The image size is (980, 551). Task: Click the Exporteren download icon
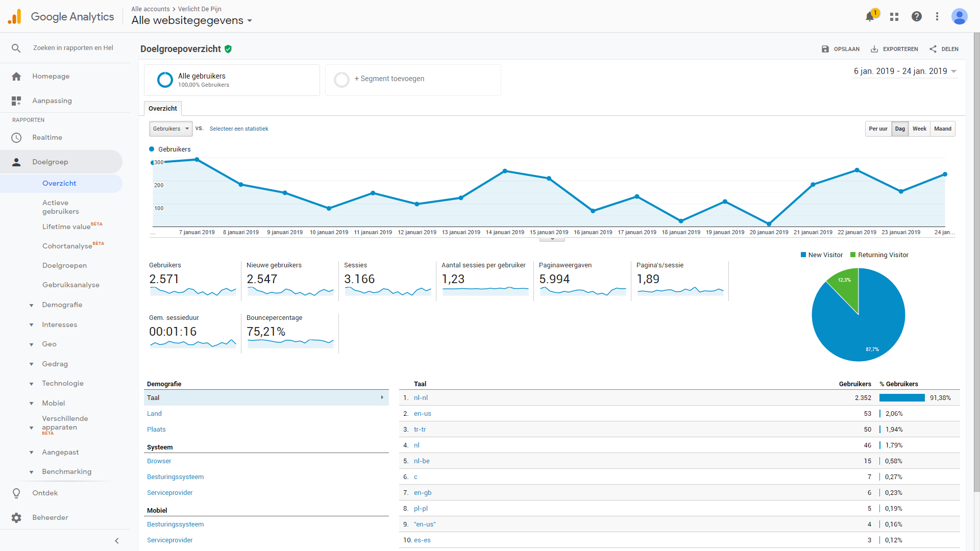pyautogui.click(x=874, y=49)
